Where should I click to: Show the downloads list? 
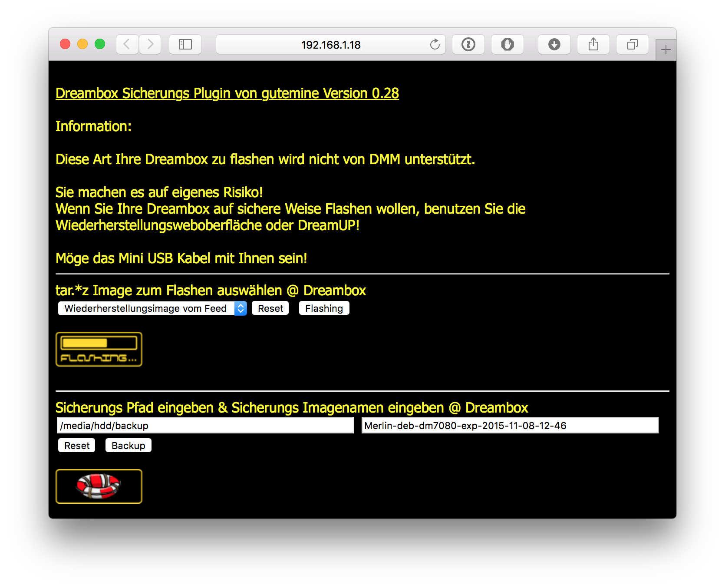(x=554, y=44)
